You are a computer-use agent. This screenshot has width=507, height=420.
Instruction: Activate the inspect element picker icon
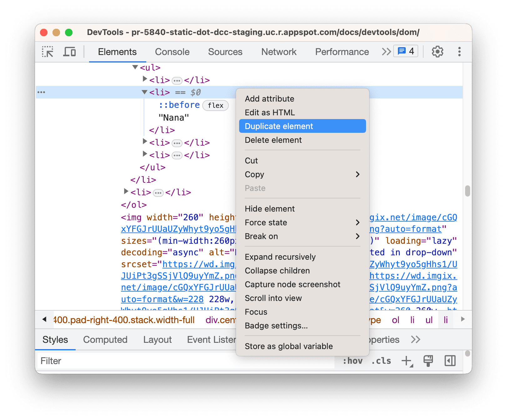48,52
